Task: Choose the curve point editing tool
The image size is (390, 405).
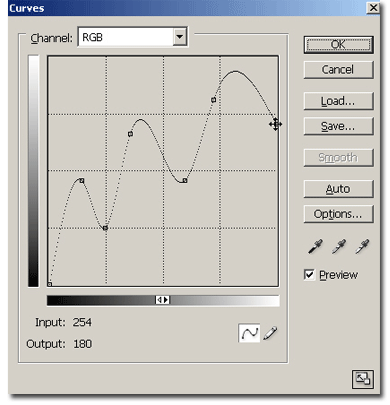Action: pyautogui.click(x=249, y=333)
